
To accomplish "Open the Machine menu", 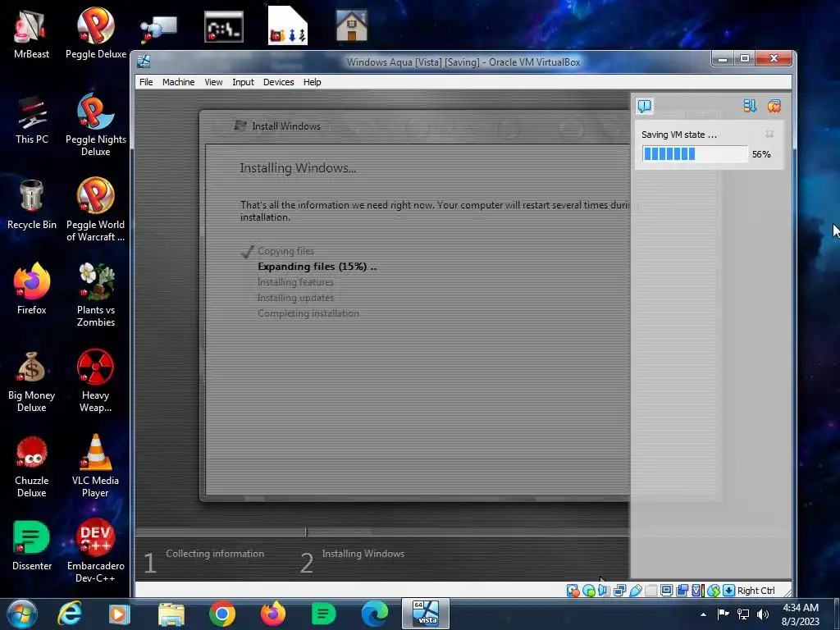I will coord(178,82).
